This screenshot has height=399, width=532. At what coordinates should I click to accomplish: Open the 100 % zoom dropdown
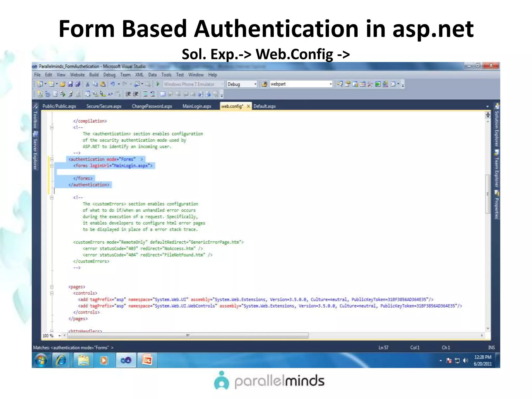coord(59,336)
